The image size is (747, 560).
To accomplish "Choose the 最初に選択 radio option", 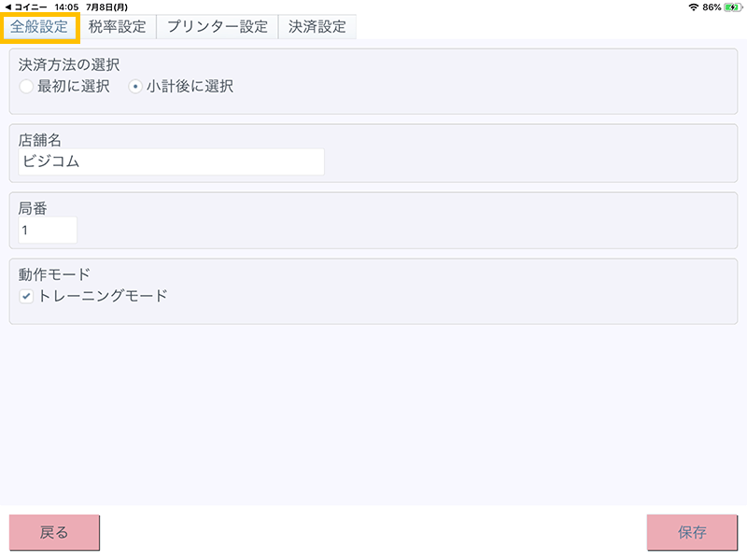I will [26, 87].
